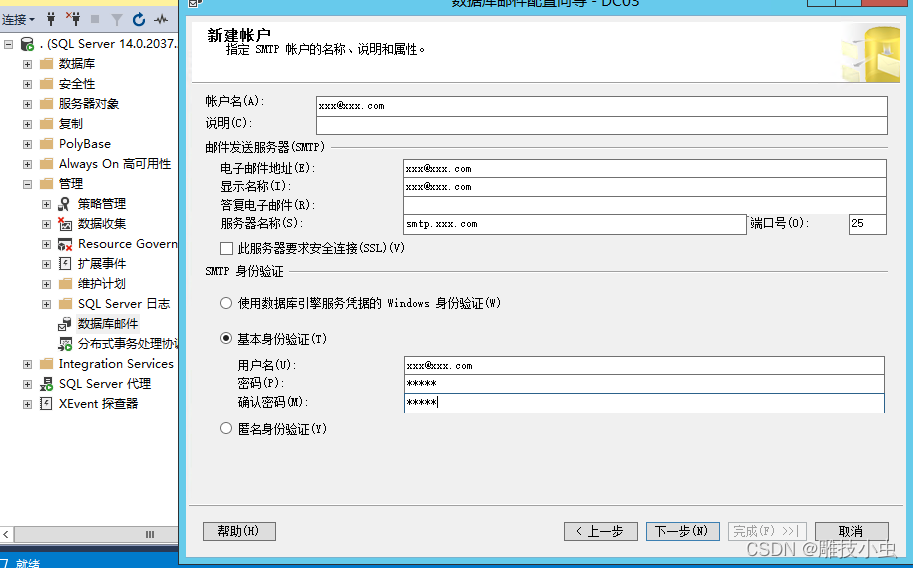Screen dimensions: 913x568
Task: Expand the 扩展事件 node
Action: pyautogui.click(x=47, y=264)
